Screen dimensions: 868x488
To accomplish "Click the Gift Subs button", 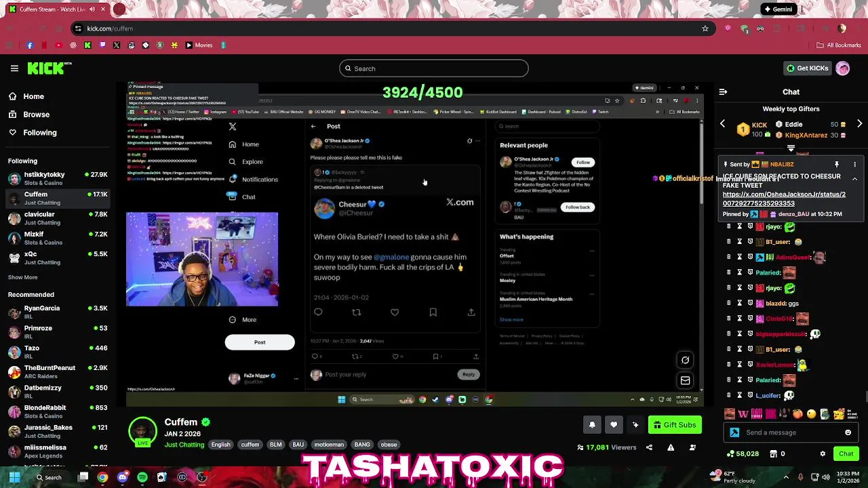I will tap(675, 425).
